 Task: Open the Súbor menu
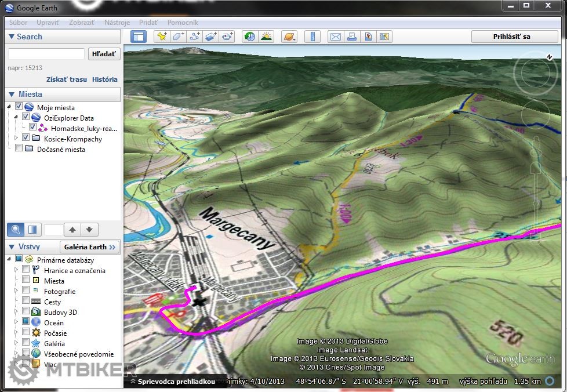(18, 23)
